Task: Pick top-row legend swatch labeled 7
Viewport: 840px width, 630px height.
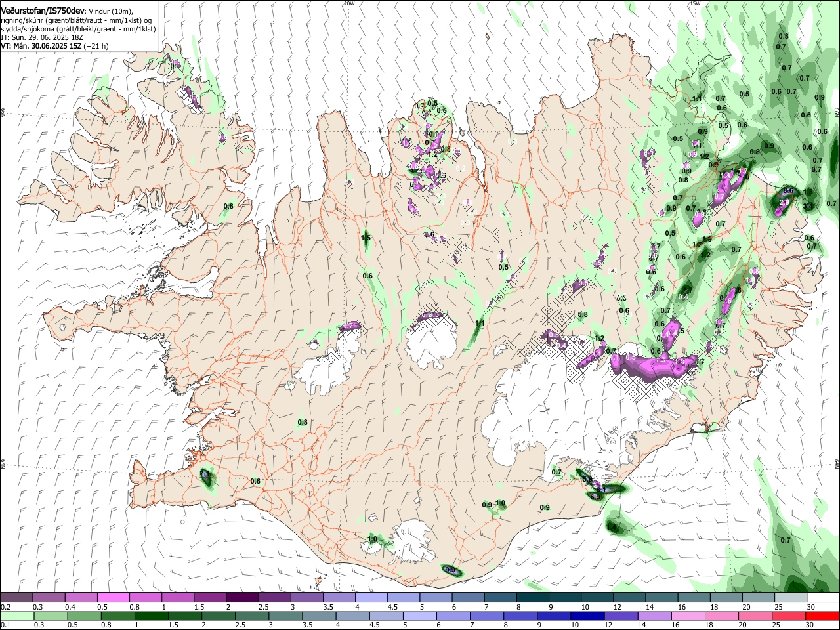Action: point(499,598)
